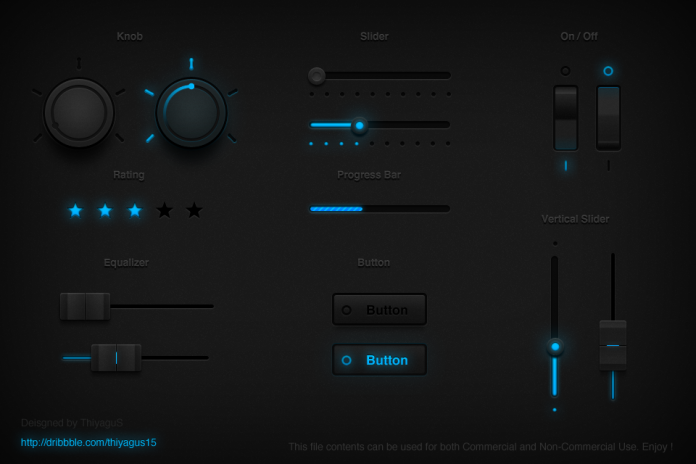This screenshot has width=696, height=464.
Task: Toggle the right On/Off rocker switch
Action: 608,117
